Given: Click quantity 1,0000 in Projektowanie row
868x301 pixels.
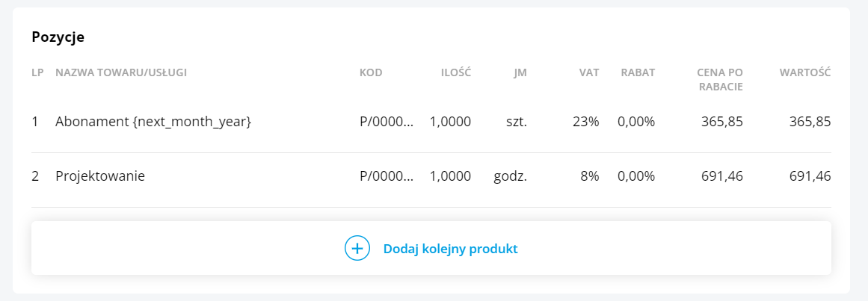Looking at the screenshot, I should [450, 176].
